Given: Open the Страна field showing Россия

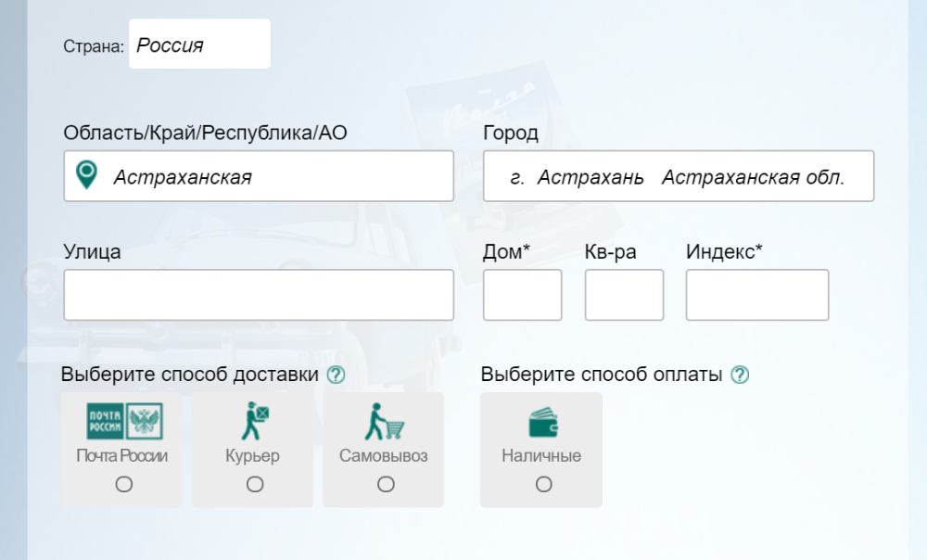Looking at the screenshot, I should pos(199,45).
